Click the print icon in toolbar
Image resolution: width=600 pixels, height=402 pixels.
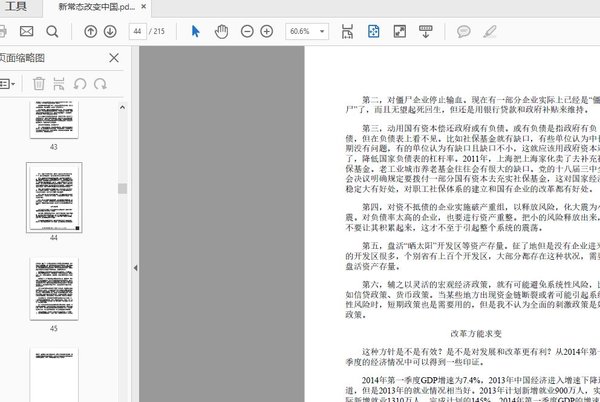[x=4, y=31]
